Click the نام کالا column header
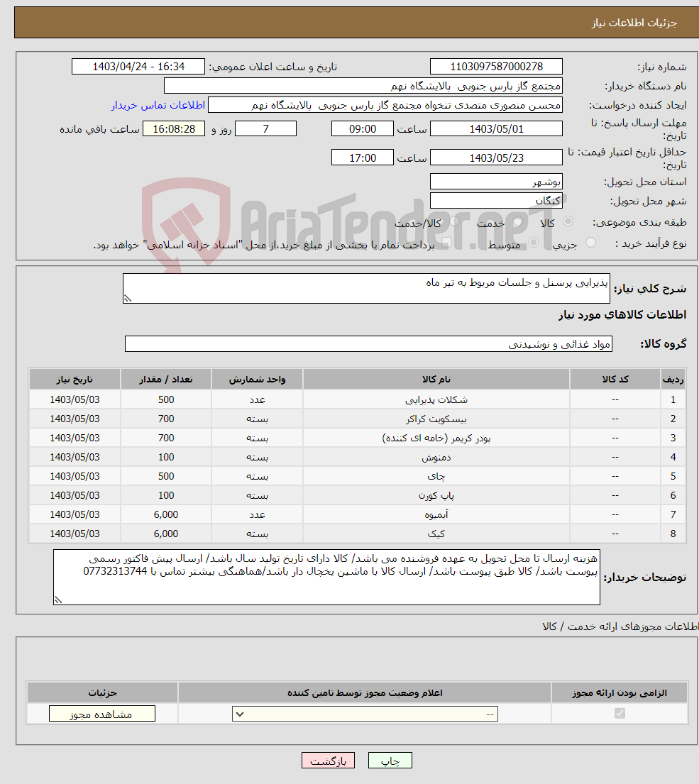The height and width of the screenshot is (784, 699). click(x=436, y=379)
